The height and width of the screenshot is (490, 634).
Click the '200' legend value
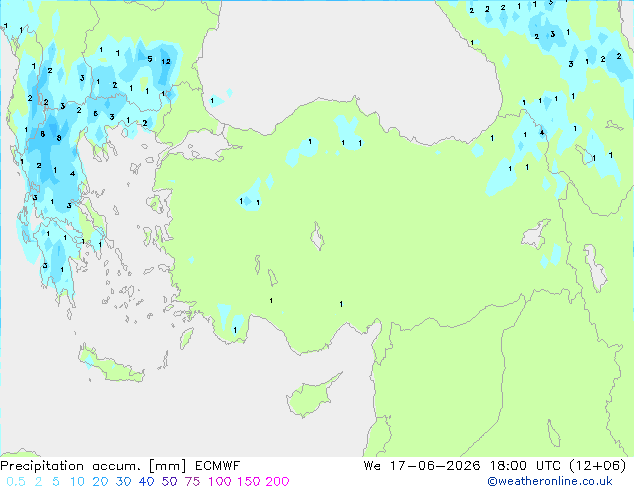click(277, 482)
